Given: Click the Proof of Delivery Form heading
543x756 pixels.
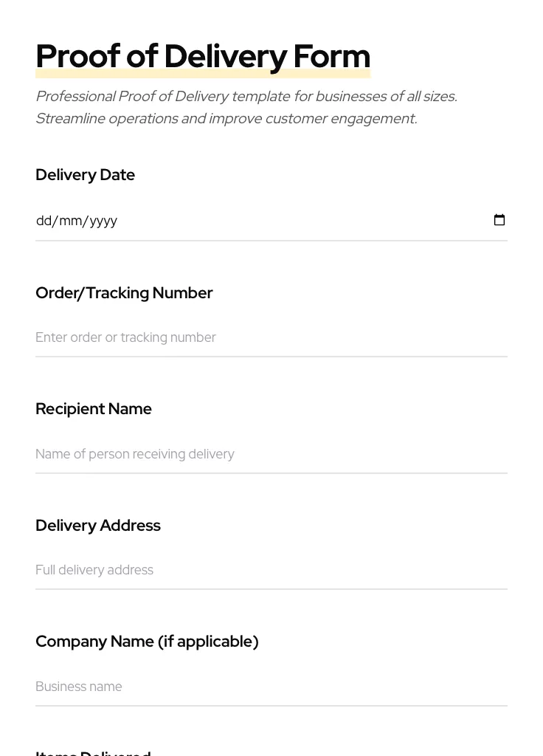Looking at the screenshot, I should 203,55.
